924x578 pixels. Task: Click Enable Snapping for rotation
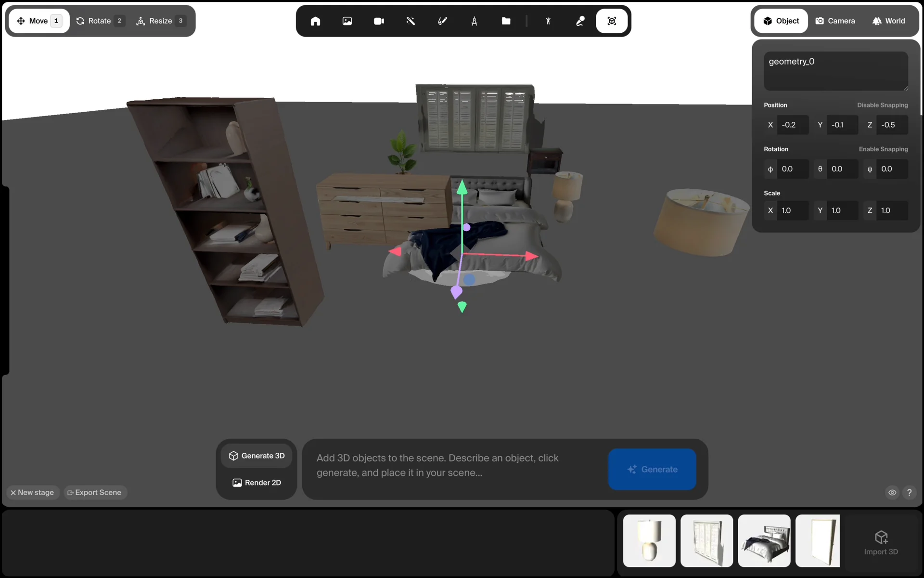pos(883,149)
